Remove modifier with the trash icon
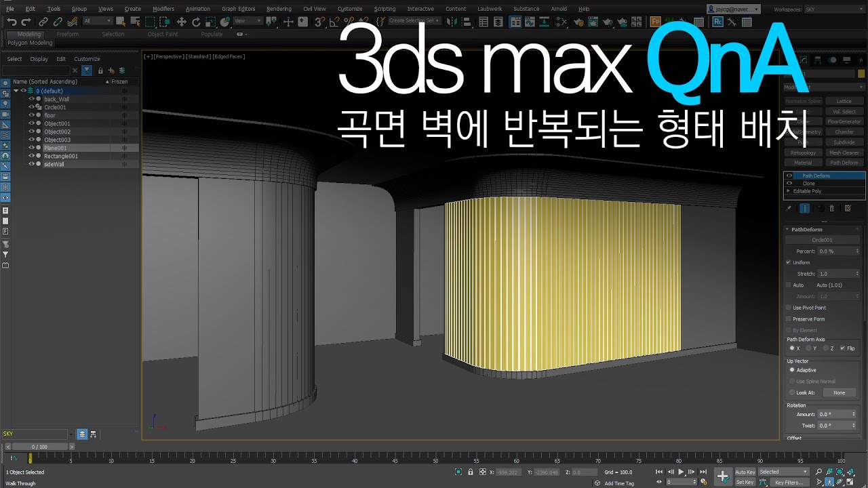 832,209
